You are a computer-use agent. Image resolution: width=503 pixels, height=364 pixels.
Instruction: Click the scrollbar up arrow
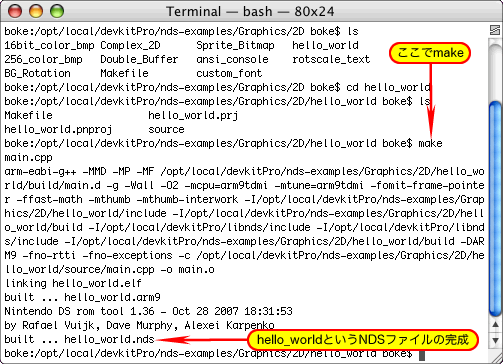click(495, 324)
